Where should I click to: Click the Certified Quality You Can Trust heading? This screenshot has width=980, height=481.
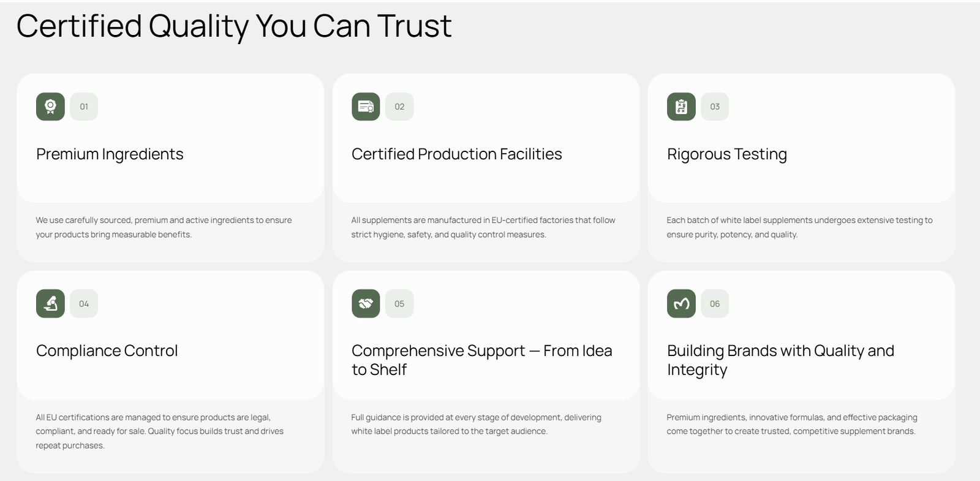tap(233, 26)
